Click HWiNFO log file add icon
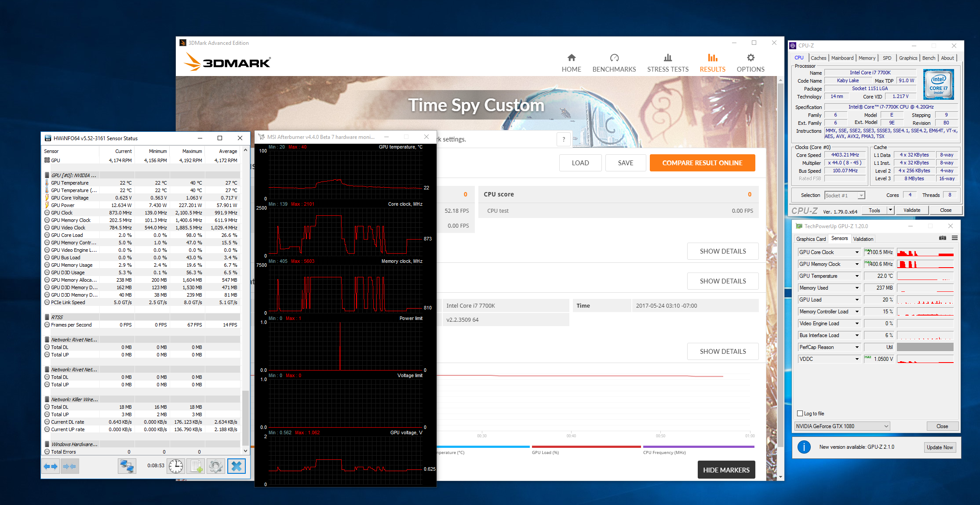980x505 pixels. click(x=196, y=466)
